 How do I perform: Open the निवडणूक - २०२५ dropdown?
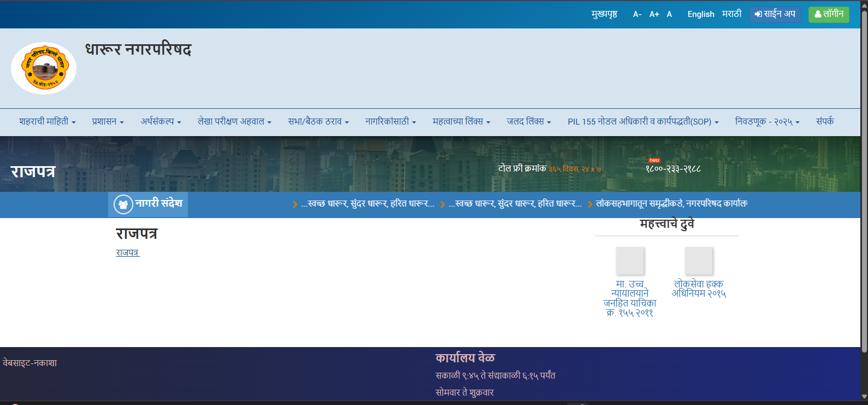pyautogui.click(x=767, y=121)
